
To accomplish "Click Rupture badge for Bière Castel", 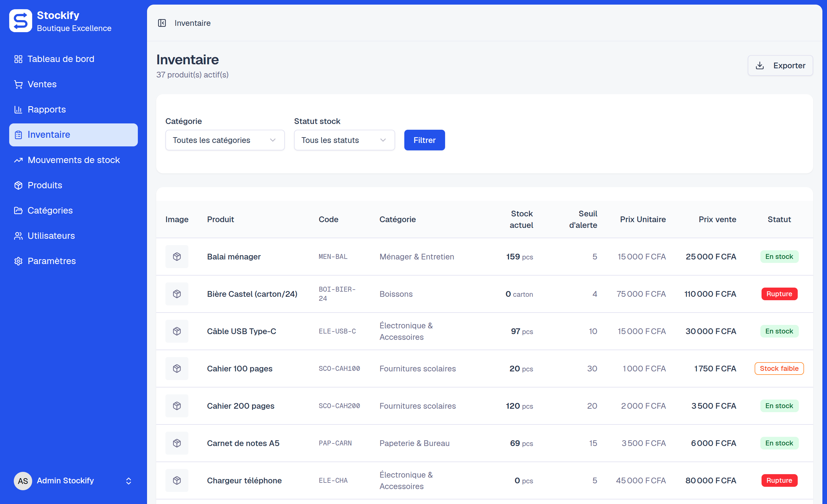I will (779, 294).
